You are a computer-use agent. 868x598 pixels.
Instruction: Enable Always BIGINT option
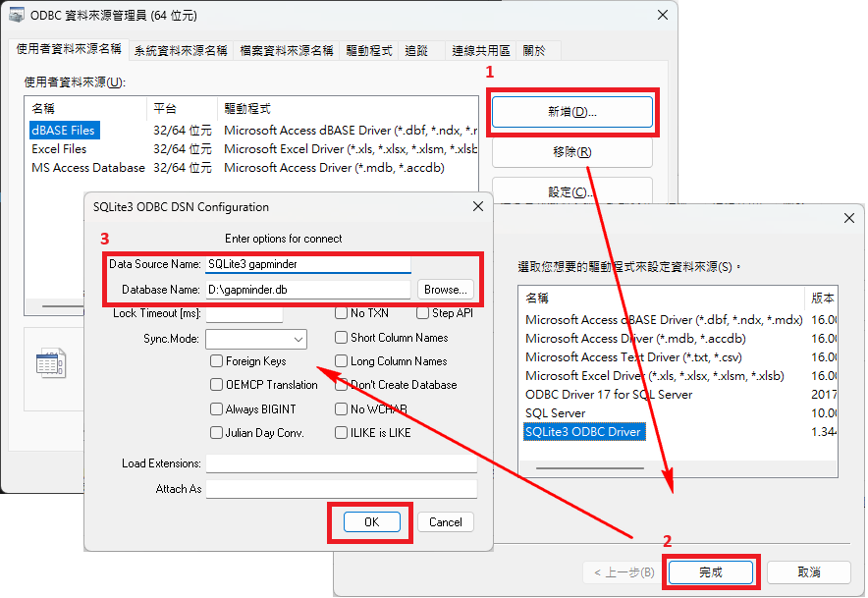coord(216,409)
